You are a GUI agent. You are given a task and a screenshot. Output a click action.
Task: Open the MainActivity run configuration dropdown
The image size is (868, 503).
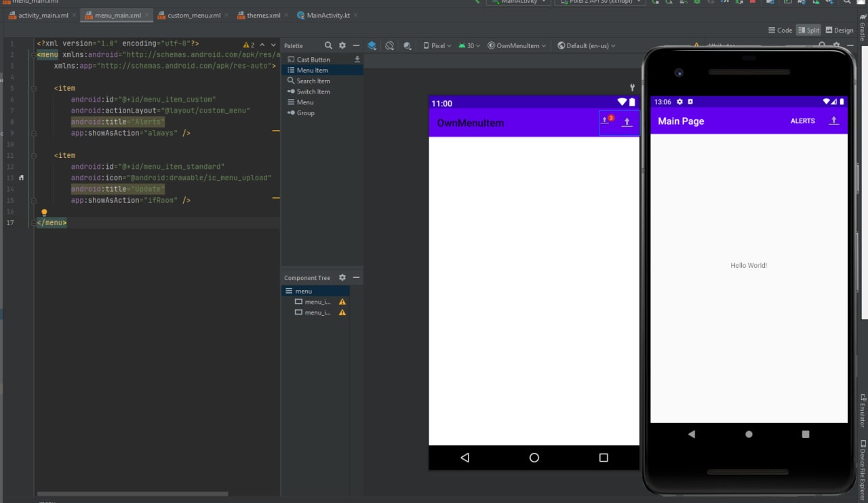518,2
